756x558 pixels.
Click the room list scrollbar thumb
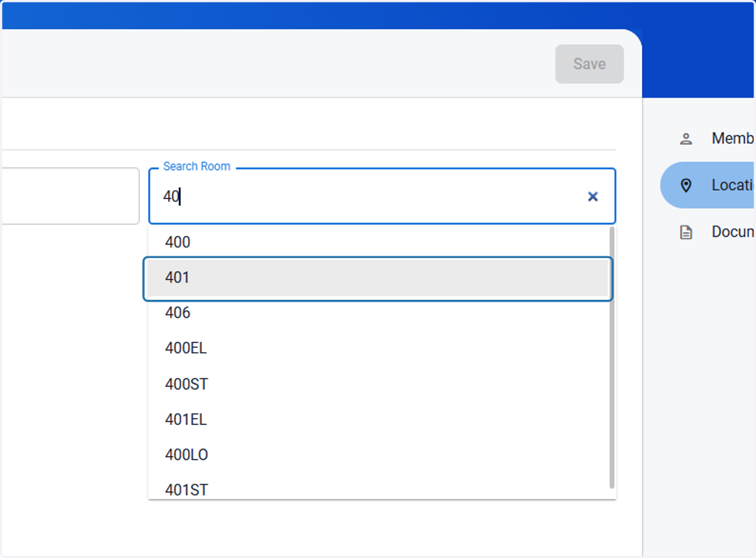pos(612,357)
